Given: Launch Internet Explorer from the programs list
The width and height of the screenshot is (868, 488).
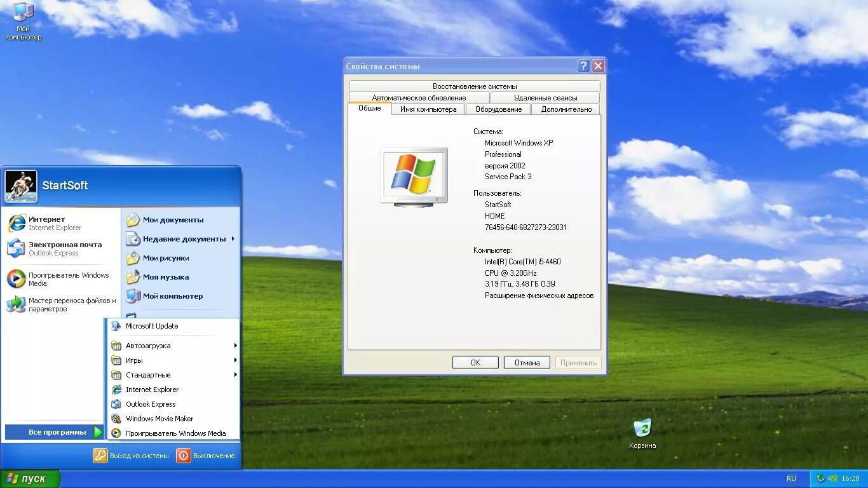Looking at the screenshot, I should pyautogui.click(x=173, y=390).
